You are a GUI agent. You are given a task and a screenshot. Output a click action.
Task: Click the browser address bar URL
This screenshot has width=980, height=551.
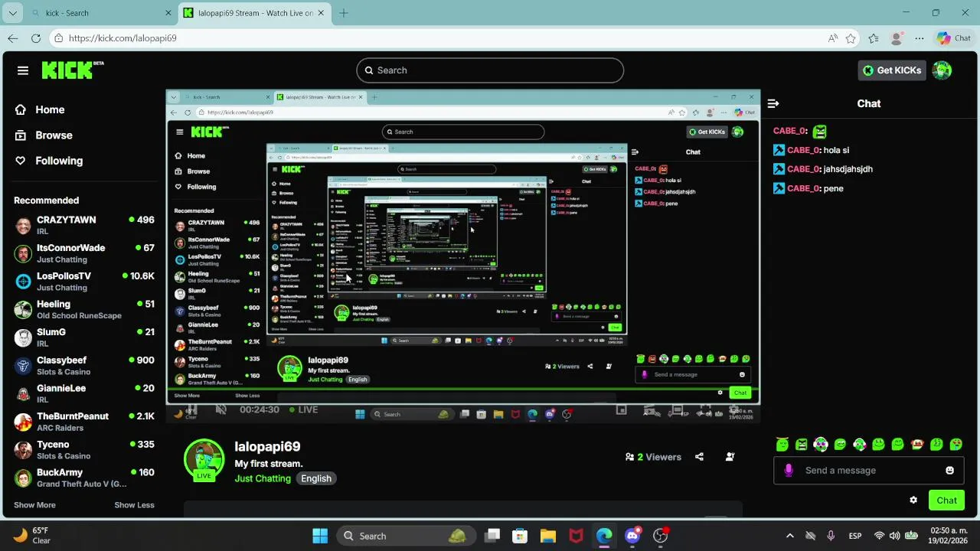(x=122, y=38)
